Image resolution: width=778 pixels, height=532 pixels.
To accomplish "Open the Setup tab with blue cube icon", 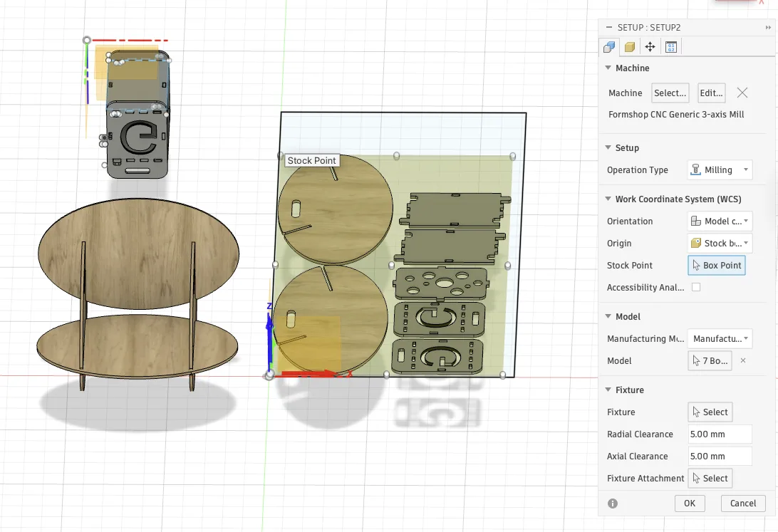I will [x=609, y=46].
